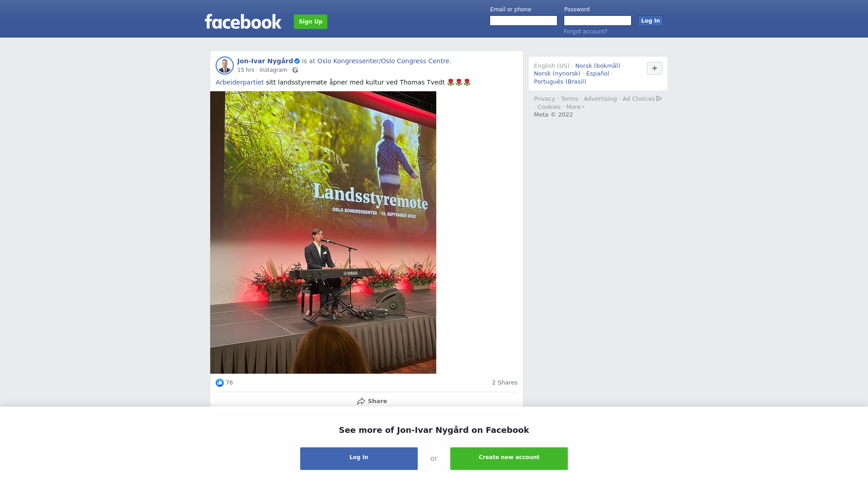
Task: Click the Share arrow icon
Action: coord(361,401)
